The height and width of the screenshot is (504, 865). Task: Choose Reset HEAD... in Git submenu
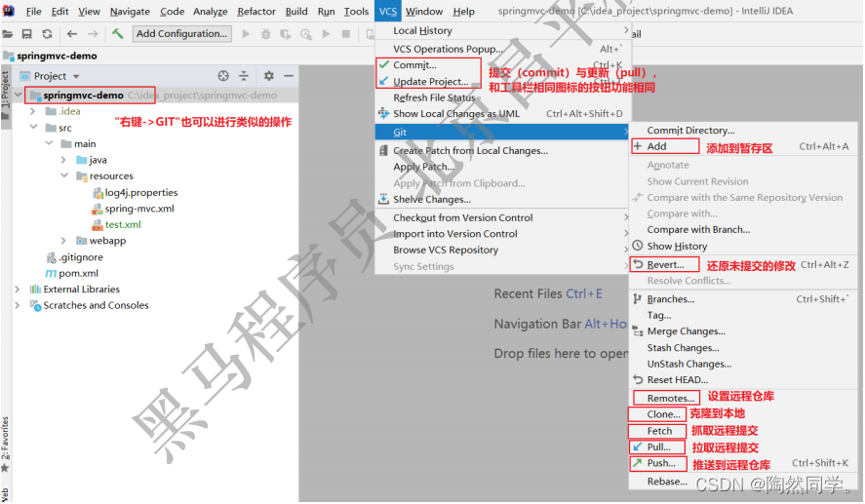743,380
